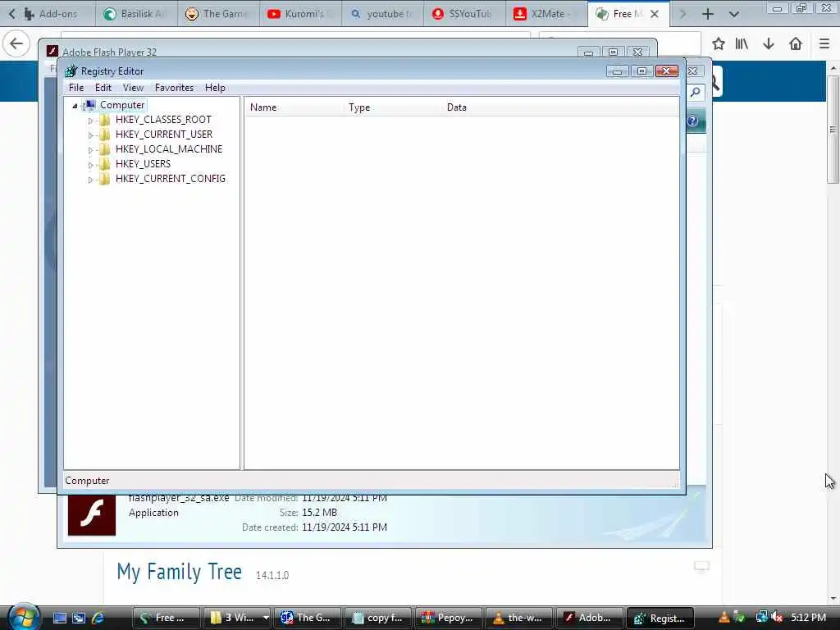Switch to the Basilisk browser tab
This screenshot has height=630, width=840.
tap(136, 14)
